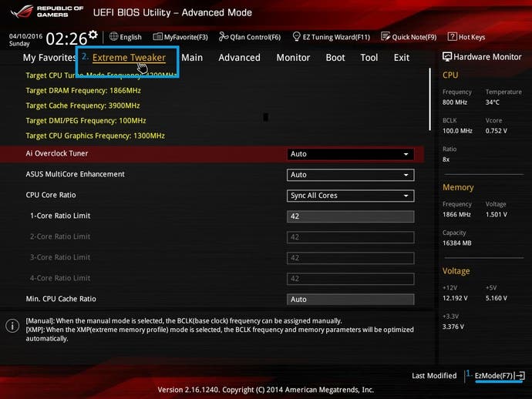Click the 02:26 clock display
The image size is (532, 399).
click(x=66, y=39)
